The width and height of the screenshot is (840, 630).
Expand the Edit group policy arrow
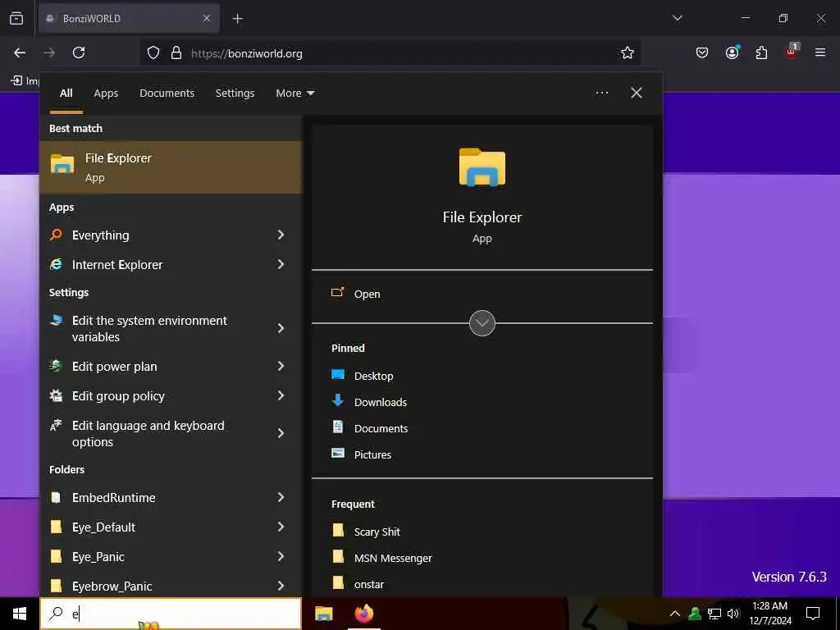coord(281,395)
